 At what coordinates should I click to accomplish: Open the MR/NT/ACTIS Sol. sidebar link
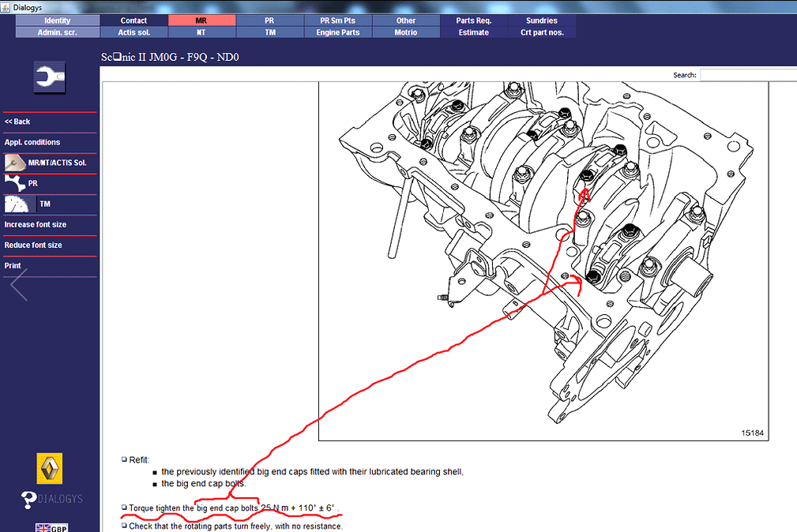point(58,163)
